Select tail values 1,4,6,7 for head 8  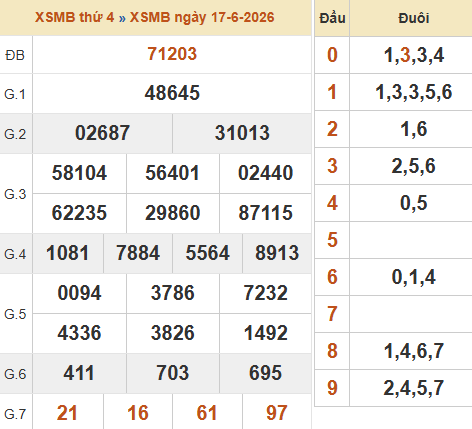(414, 351)
